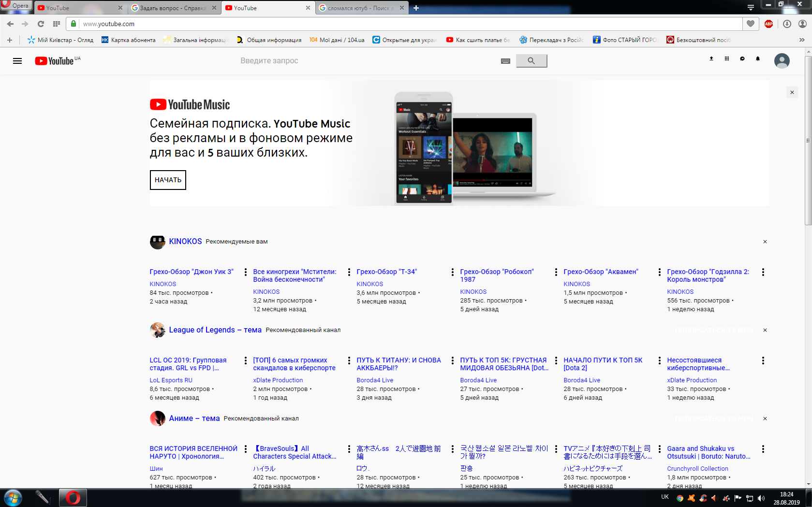Screen dimensions: 812x507
Task: Dismiss the Аниме – тема section
Action: click(x=765, y=419)
